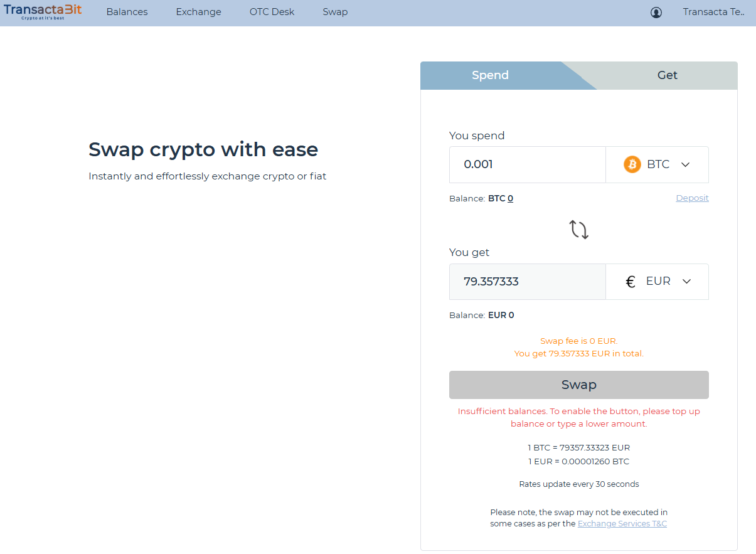Image resolution: width=756 pixels, height=554 pixels.
Task: Click the TransactaBit logo
Action: [x=43, y=12]
